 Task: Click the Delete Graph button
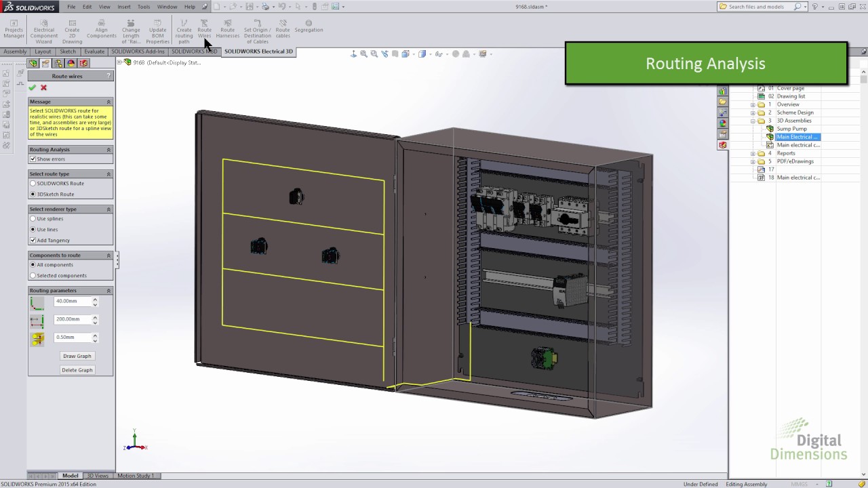pos(77,370)
